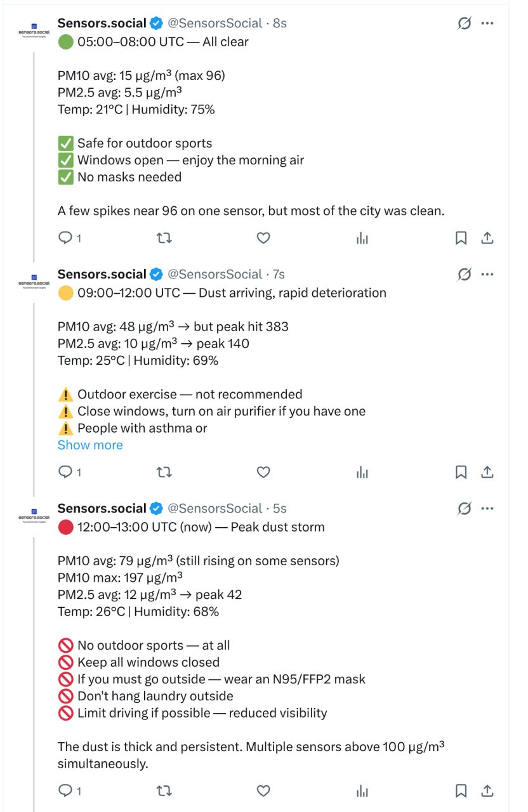
Task: Open Grok actions on Peak dust storm post
Action: 465,509
